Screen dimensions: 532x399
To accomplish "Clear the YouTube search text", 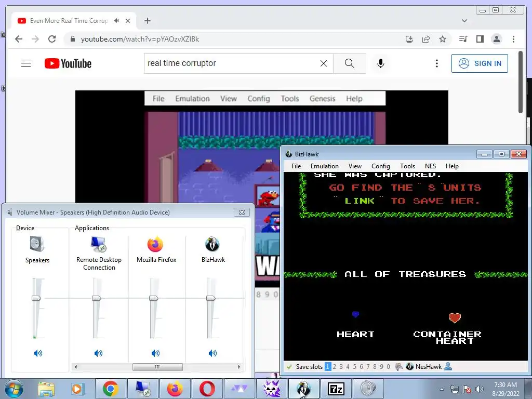I will [x=324, y=63].
